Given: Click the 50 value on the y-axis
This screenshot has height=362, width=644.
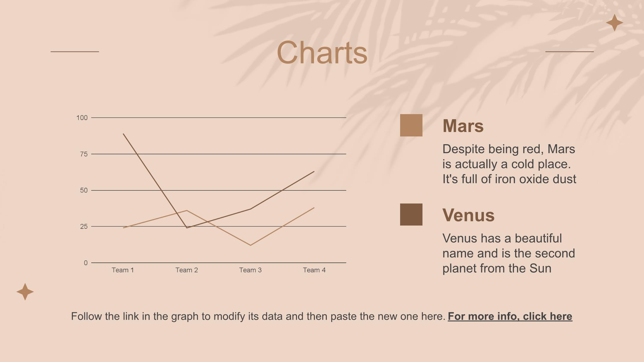Looking at the screenshot, I should pos(84,190).
